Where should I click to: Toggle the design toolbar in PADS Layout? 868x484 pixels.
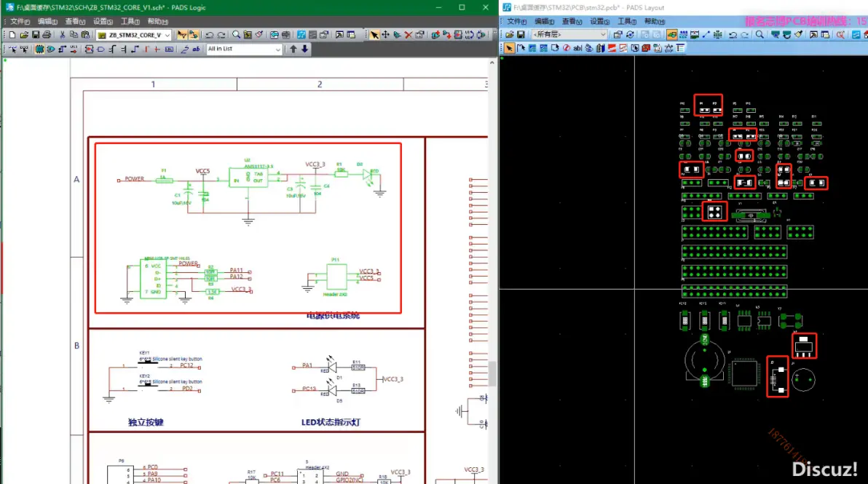coord(671,34)
